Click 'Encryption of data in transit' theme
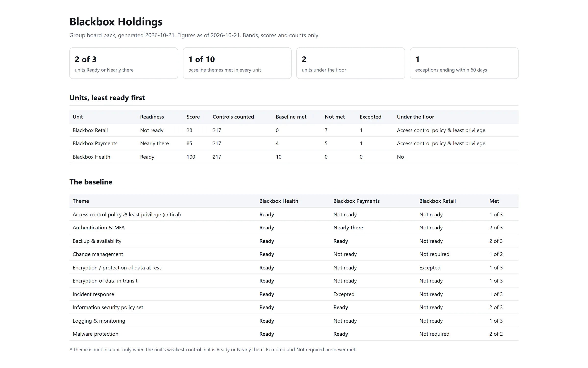This screenshot has width=588, height=368. tap(105, 281)
